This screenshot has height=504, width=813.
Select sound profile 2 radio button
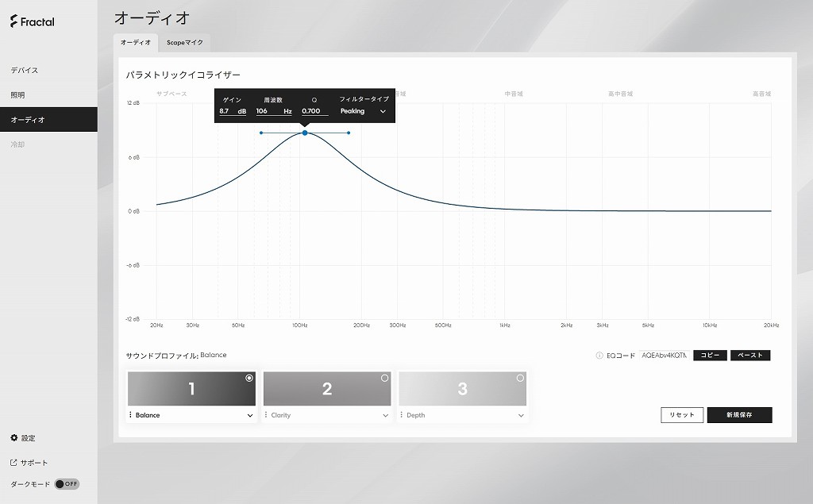coord(384,378)
